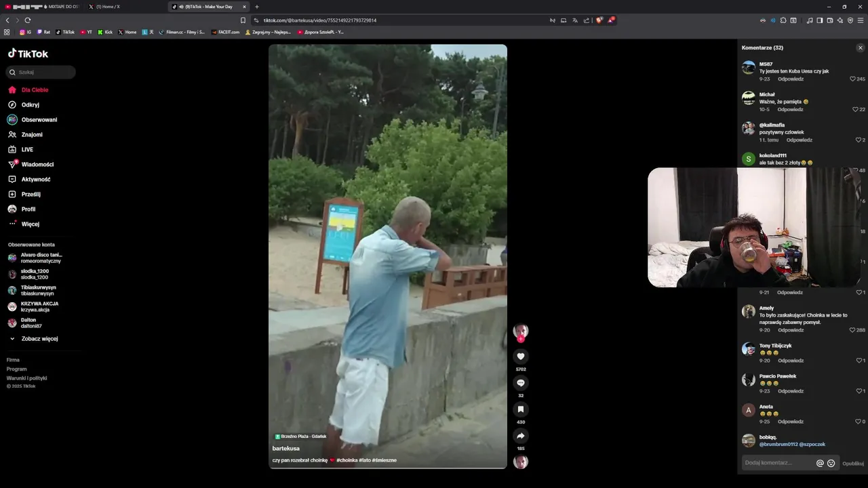Image resolution: width=868 pixels, height=488 pixels.
Task: Insert a mention with the @ icon
Action: (x=820, y=463)
